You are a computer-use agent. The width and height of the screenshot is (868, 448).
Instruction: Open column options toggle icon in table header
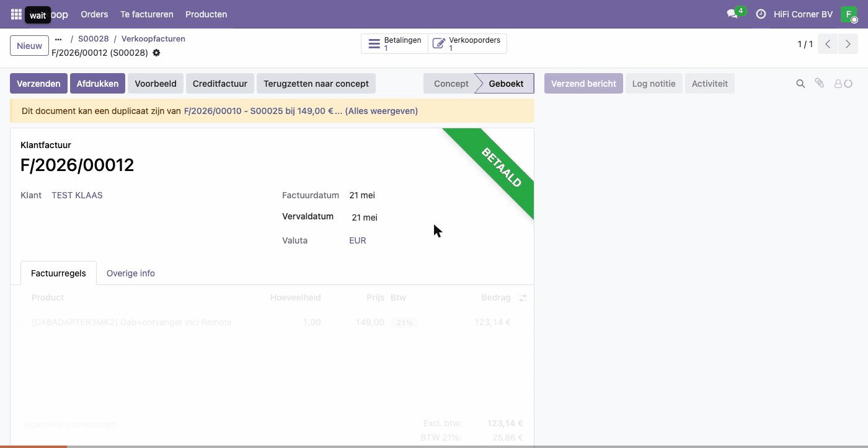click(x=523, y=298)
